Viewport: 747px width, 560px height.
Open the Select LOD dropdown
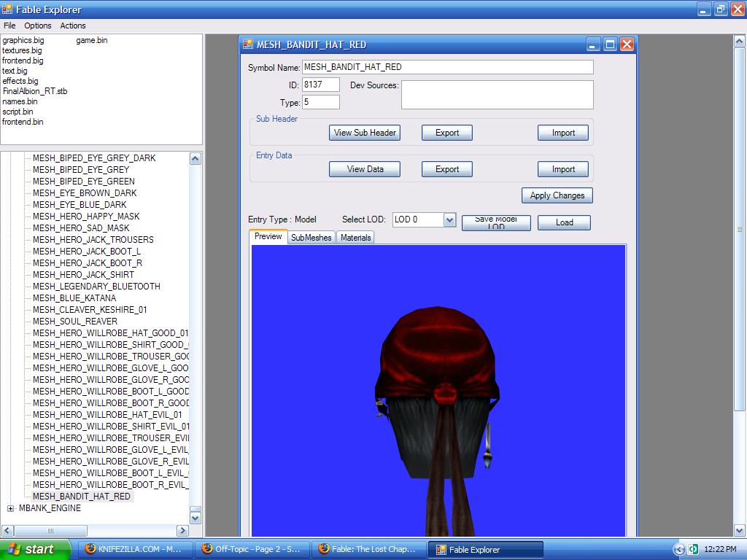449,219
